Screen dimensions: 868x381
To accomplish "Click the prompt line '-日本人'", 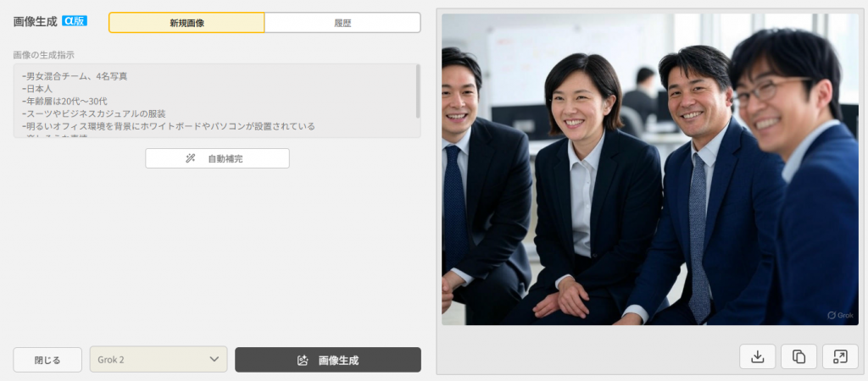I will click(37, 88).
